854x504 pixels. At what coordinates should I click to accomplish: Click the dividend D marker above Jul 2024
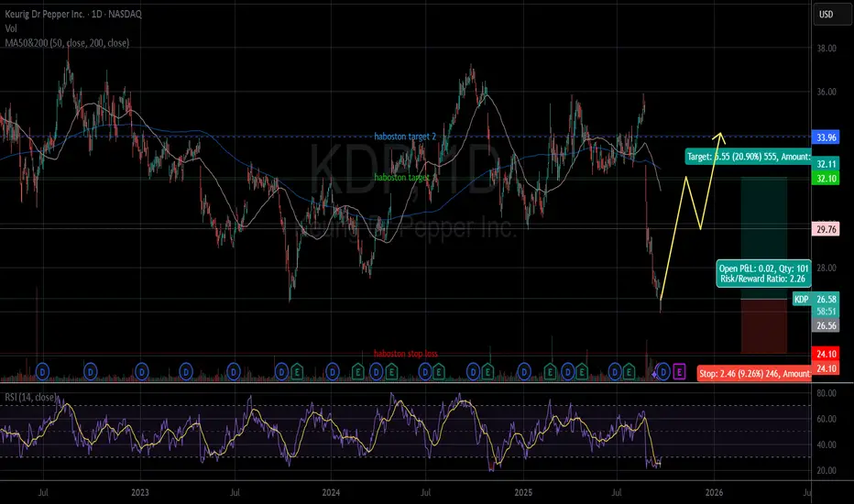tap(425, 372)
